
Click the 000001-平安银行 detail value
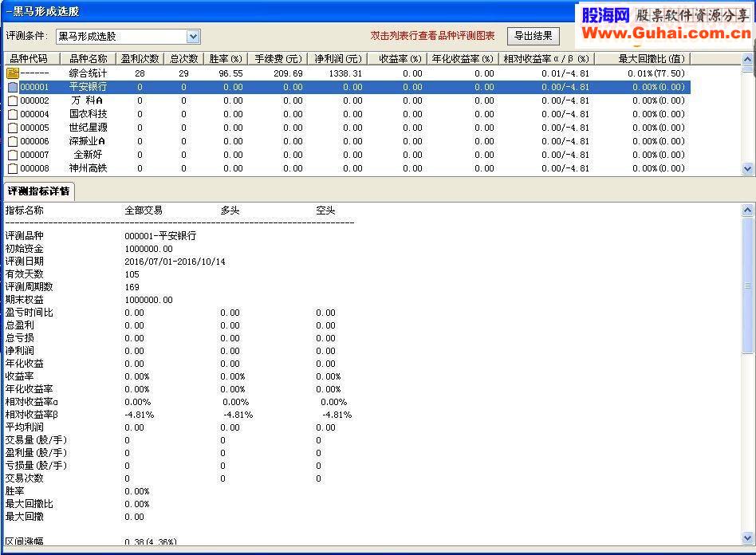(x=160, y=236)
